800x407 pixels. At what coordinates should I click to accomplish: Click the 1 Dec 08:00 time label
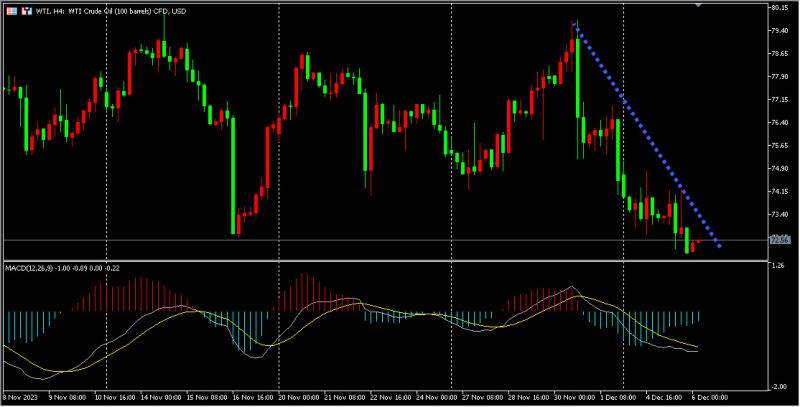pyautogui.click(x=619, y=397)
